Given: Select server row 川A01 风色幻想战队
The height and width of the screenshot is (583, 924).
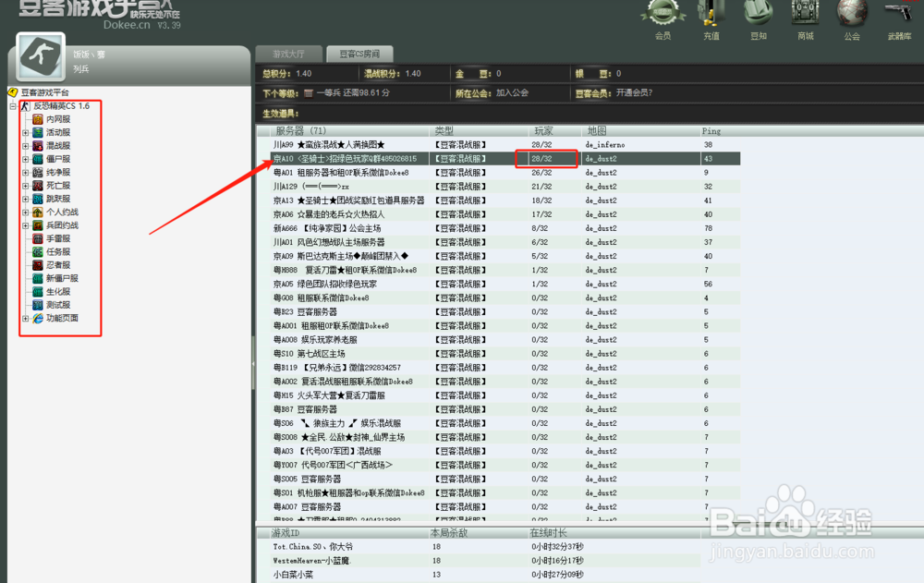Looking at the screenshot, I should coord(505,242).
